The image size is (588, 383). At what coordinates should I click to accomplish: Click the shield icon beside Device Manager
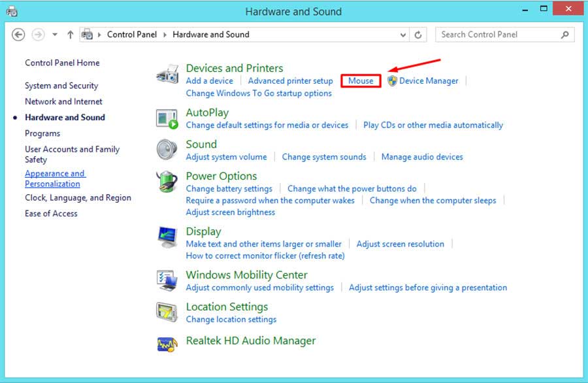click(392, 80)
